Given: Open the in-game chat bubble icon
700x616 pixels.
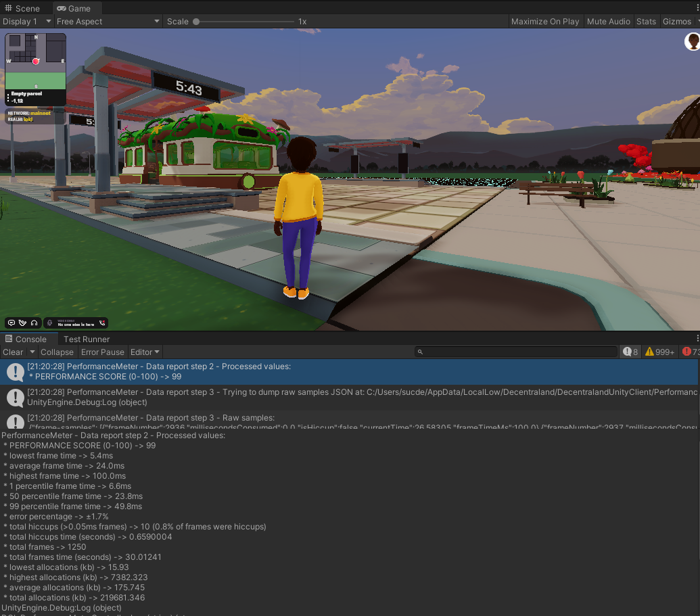Looking at the screenshot, I should click(11, 323).
